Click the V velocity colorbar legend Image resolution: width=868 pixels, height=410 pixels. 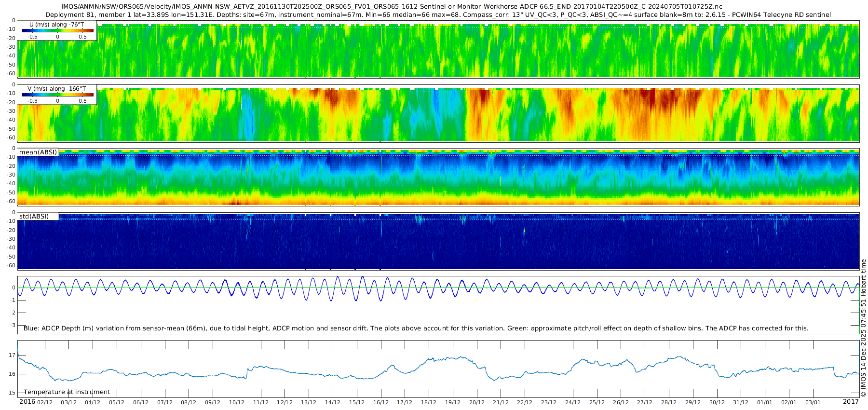point(57,95)
